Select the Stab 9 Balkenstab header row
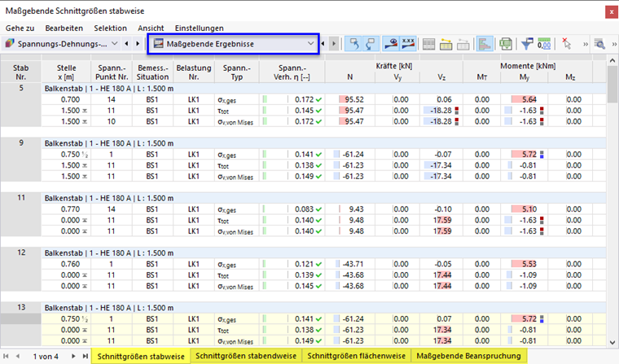619x364 pixels. 323,143
